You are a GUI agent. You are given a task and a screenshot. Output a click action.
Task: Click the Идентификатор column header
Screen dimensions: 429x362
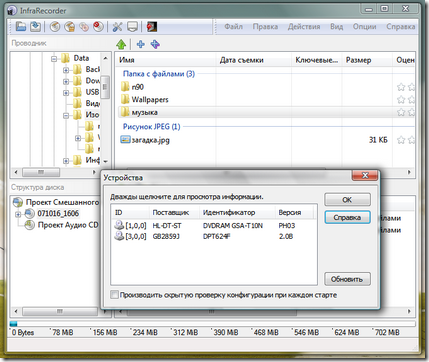(x=237, y=212)
